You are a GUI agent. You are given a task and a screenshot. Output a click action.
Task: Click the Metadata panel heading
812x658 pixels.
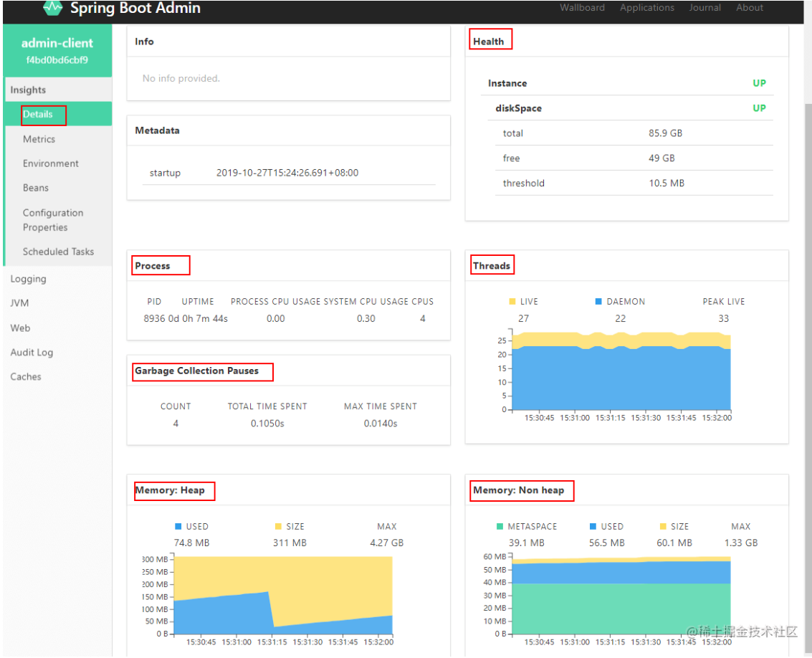pos(158,130)
